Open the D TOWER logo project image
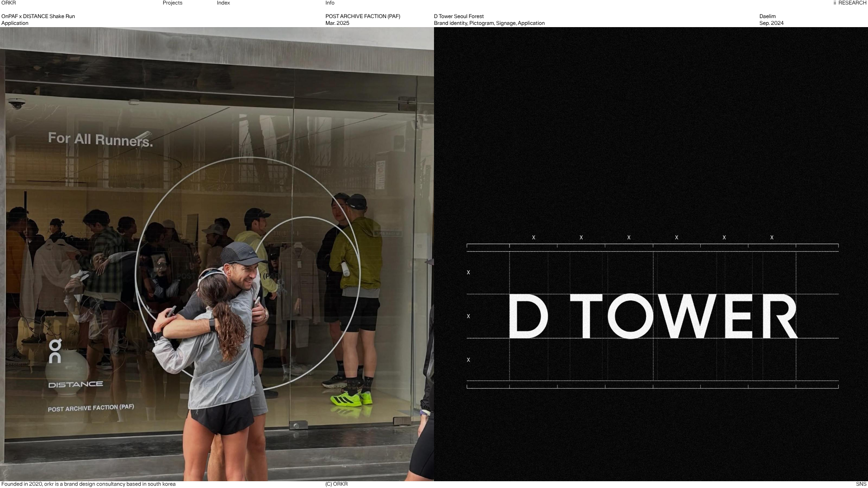 point(651,254)
